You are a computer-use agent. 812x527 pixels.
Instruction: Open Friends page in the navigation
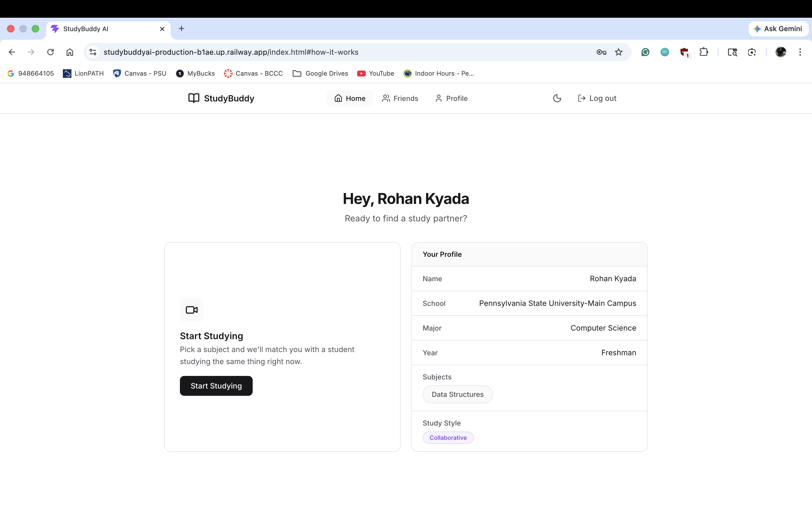click(400, 98)
